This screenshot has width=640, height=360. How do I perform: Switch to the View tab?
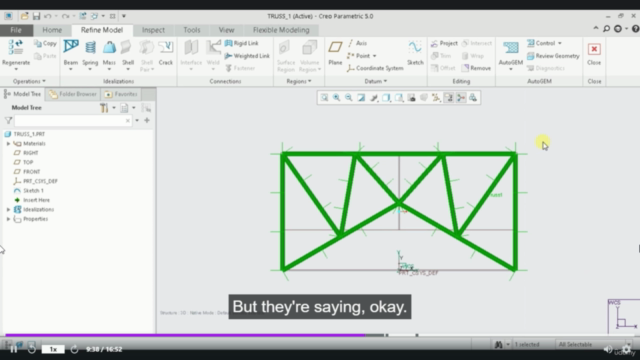point(226,30)
